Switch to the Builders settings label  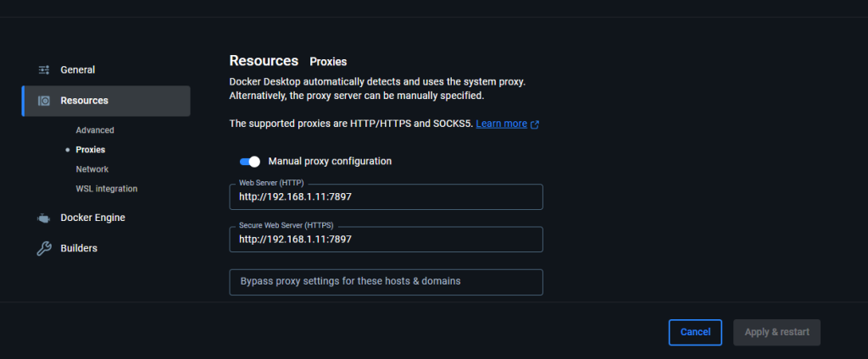pyautogui.click(x=79, y=248)
